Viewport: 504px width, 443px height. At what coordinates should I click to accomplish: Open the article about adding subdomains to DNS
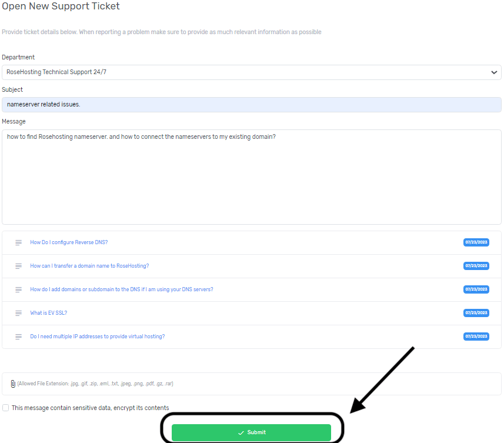click(x=122, y=289)
